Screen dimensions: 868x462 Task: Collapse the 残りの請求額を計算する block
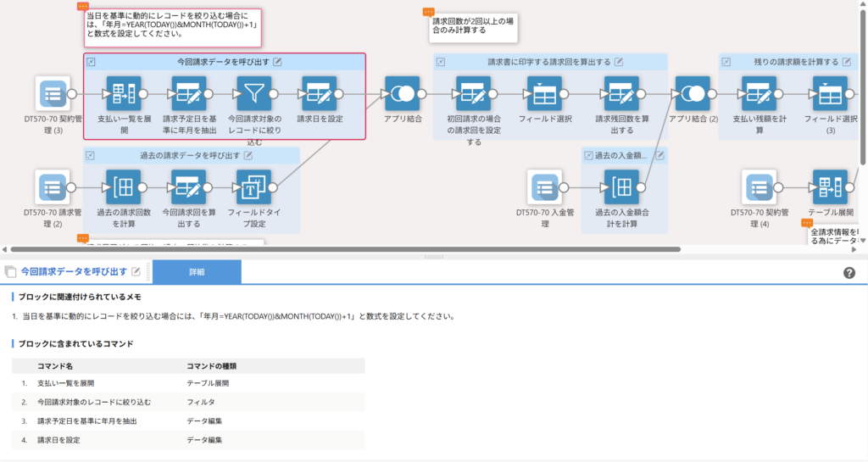[726, 62]
